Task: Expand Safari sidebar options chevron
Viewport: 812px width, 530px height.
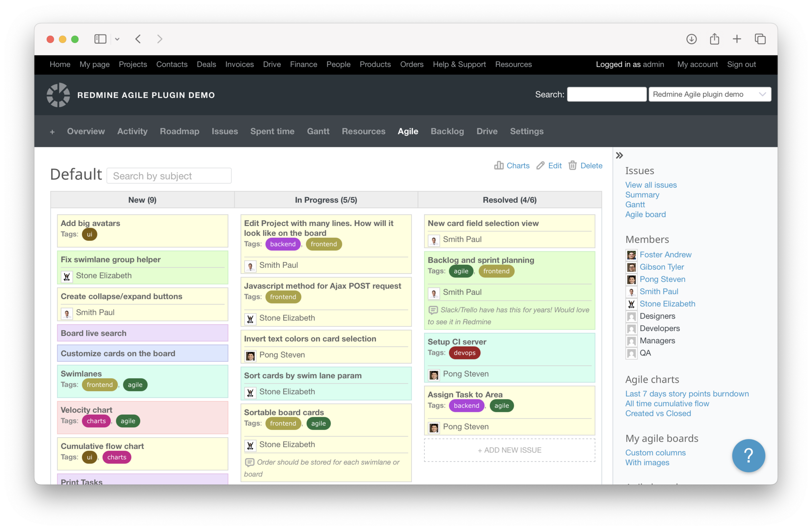Action: pyautogui.click(x=117, y=39)
